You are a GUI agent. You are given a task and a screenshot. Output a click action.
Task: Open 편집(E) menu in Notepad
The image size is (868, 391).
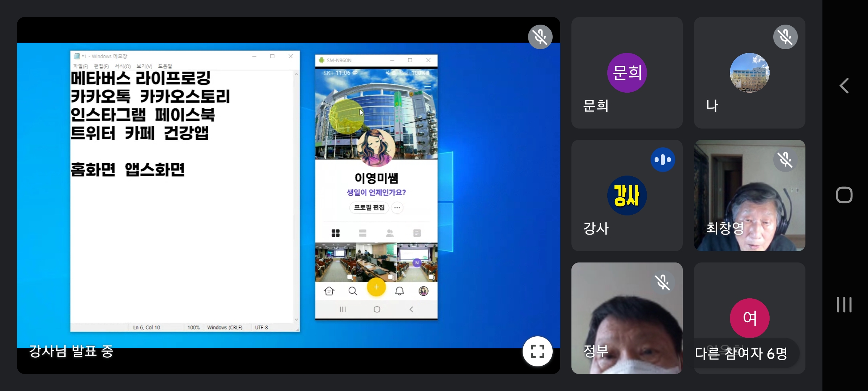[x=101, y=66]
